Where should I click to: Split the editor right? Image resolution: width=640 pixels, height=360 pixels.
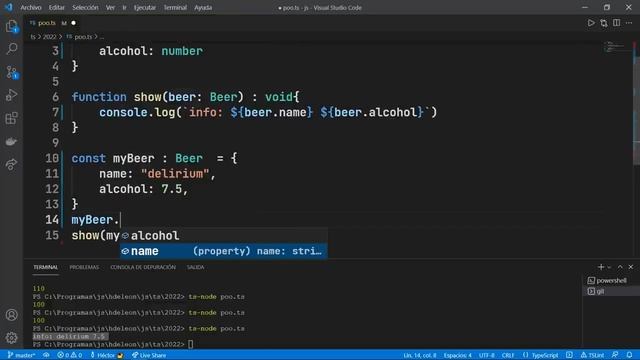coord(616,23)
